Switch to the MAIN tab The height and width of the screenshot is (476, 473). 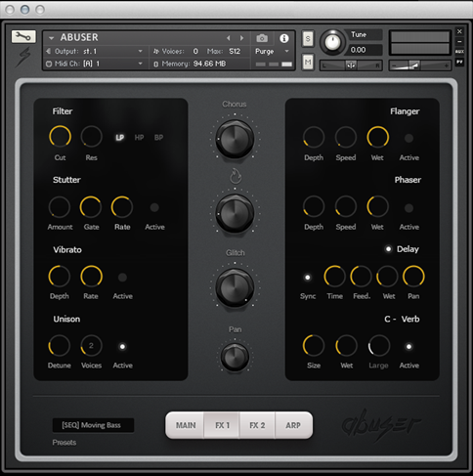[186, 425]
